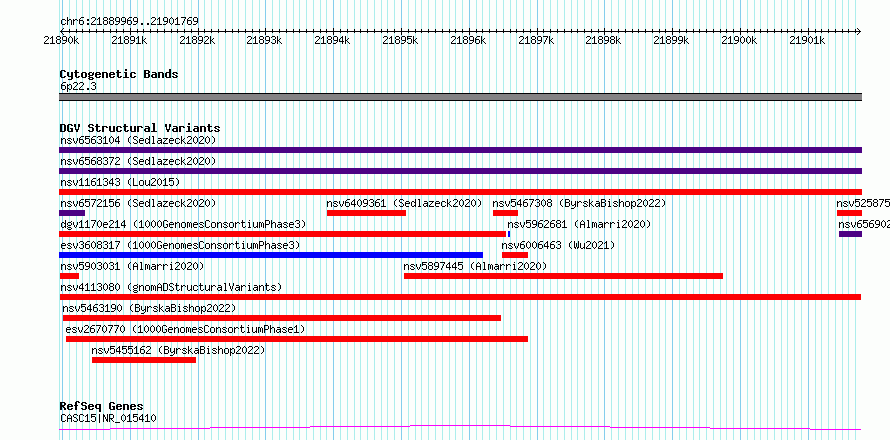
Task: Open variant nsv5467308 (ByrskaBishop2022) label
Action: (579, 203)
